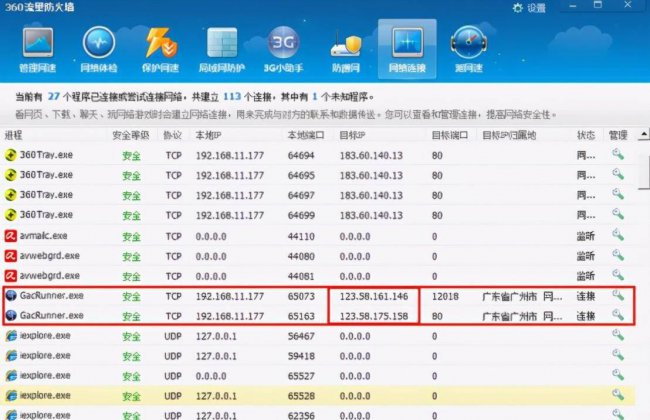
Task: Click manage magnifier for GacRunner.exe port 65073
Action: pos(618,295)
